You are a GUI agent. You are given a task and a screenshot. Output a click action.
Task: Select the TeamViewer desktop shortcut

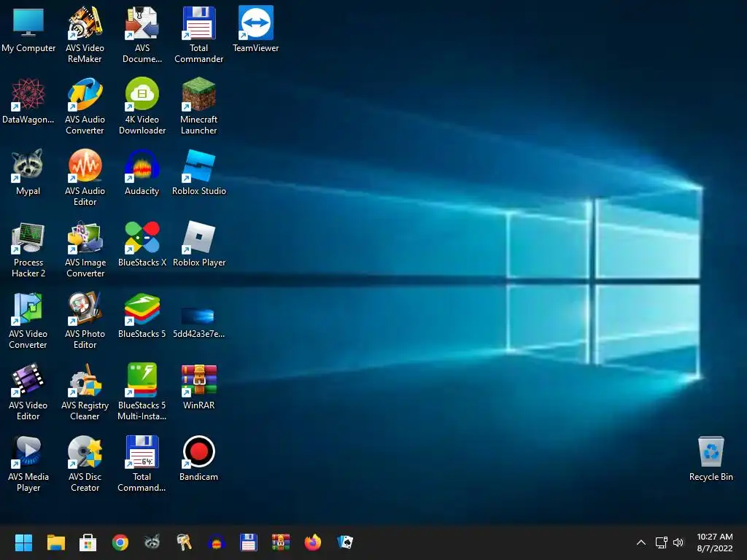256,29
